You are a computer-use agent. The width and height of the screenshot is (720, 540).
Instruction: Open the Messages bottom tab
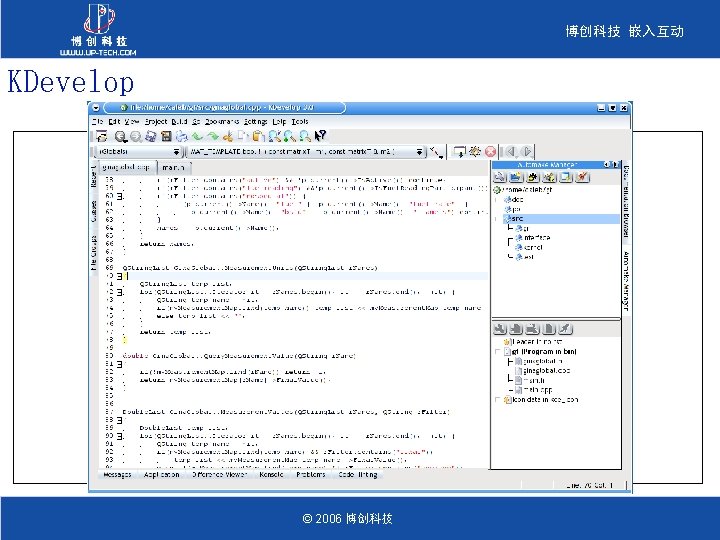pos(117,475)
